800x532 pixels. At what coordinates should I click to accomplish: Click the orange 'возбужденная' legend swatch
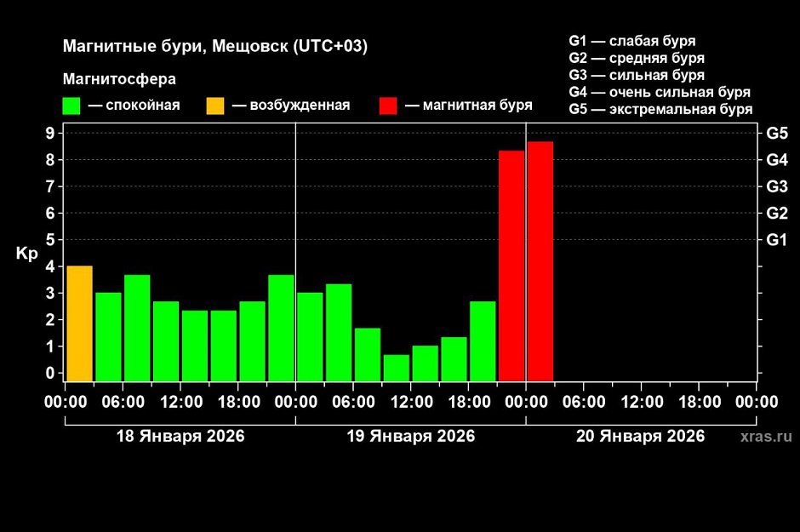pyautogui.click(x=214, y=106)
